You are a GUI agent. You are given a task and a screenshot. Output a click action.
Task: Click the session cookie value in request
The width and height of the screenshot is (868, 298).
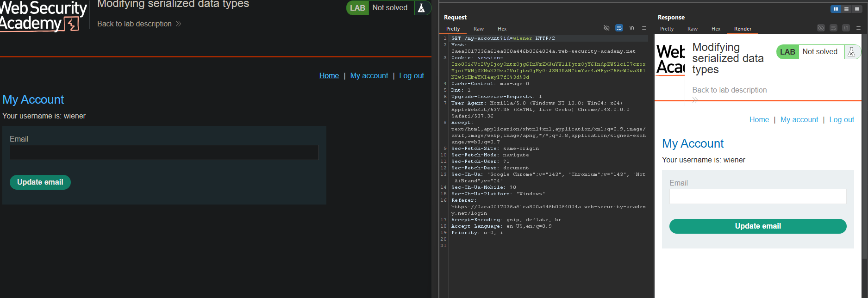[x=548, y=71]
